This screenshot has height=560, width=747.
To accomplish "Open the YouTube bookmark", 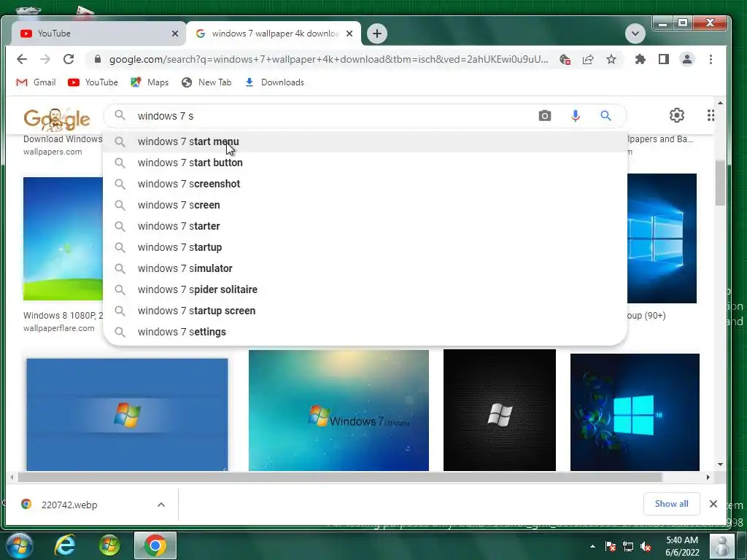I will pyautogui.click(x=93, y=82).
